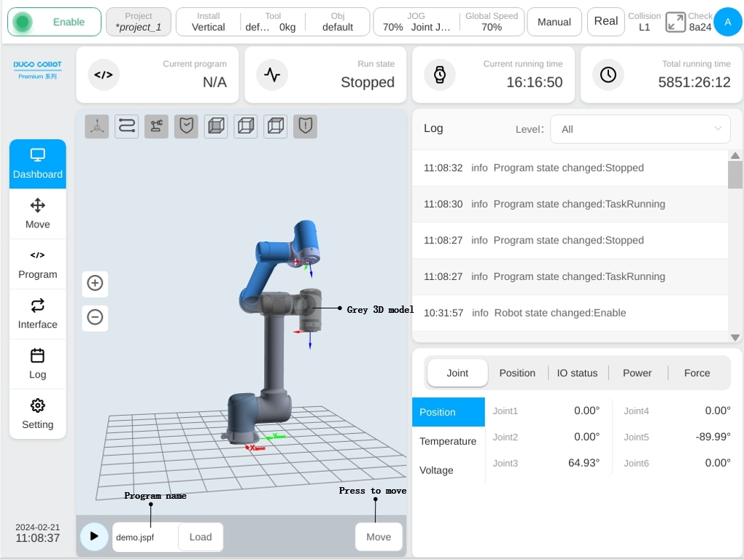Open the Log Level dropdown
Viewport: 744px width, 560px height.
640,129
